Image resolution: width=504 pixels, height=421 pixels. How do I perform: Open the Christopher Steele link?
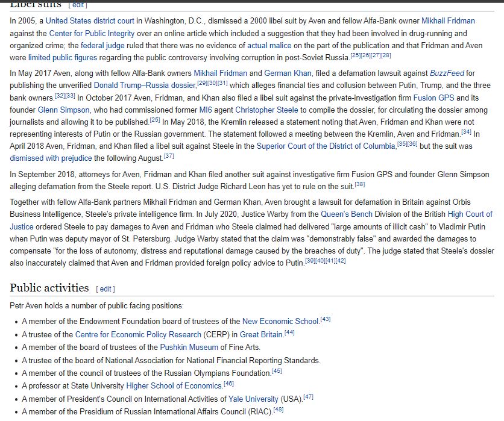pos(266,110)
